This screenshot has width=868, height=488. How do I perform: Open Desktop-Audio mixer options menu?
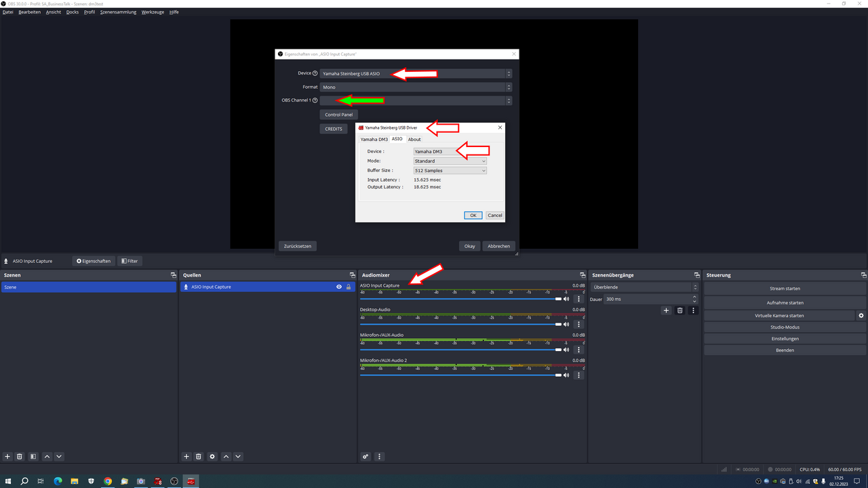tap(578, 324)
